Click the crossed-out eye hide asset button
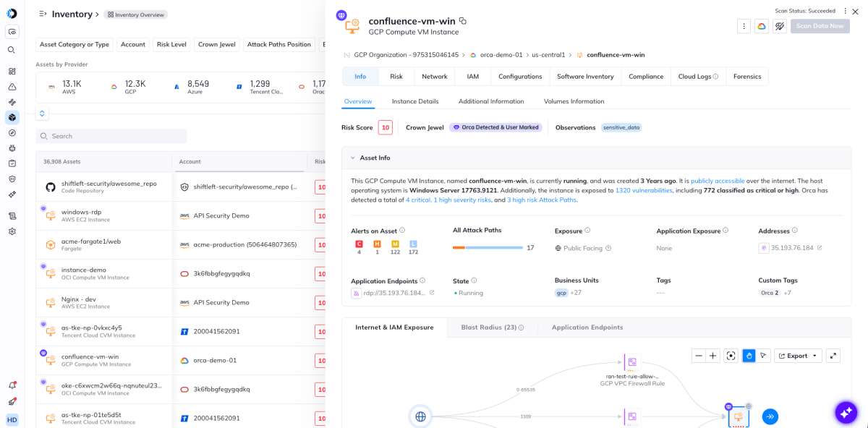This screenshot has width=868, height=428. (x=780, y=26)
